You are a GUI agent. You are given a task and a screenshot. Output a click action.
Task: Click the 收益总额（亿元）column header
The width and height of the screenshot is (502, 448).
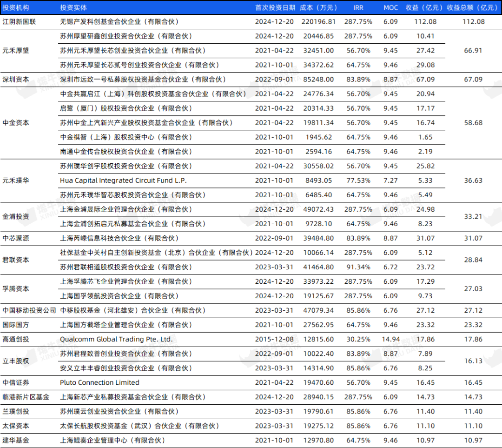pos(473,7)
